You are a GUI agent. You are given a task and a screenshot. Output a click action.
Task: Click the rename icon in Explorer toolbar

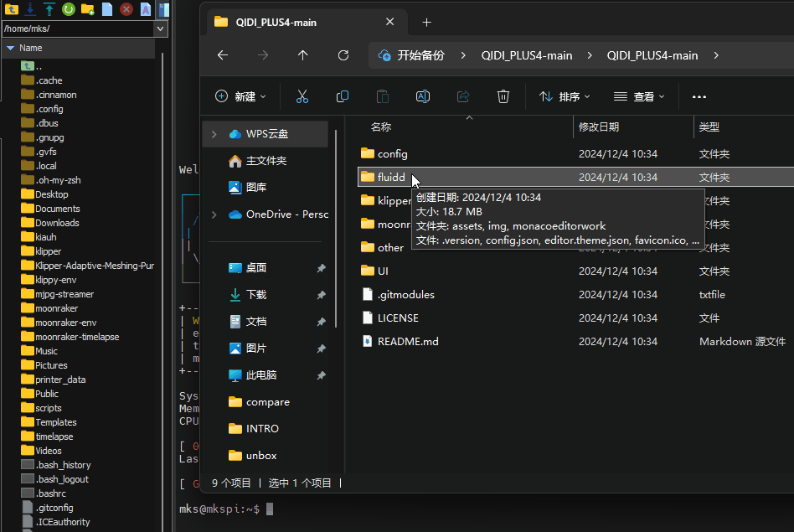[423, 96]
